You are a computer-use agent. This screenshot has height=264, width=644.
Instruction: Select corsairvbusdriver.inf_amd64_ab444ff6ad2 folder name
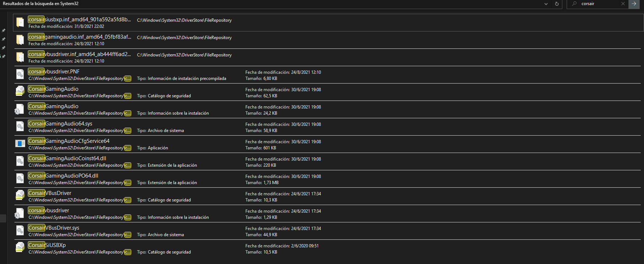click(80, 54)
